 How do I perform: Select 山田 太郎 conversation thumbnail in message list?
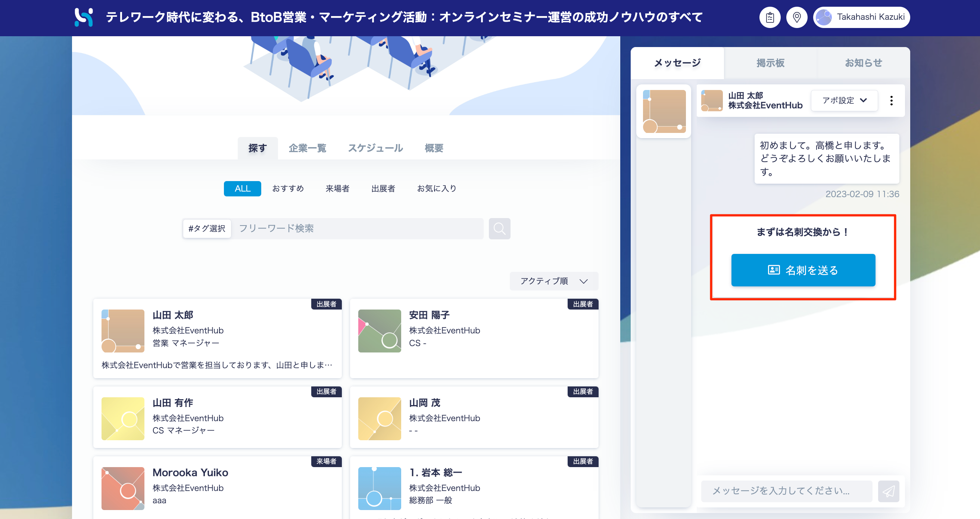click(x=664, y=111)
